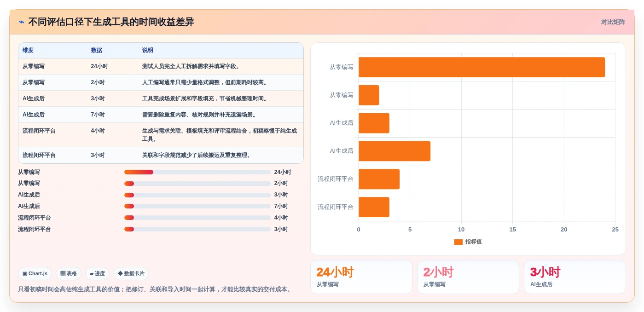Click the 数据卡片 chip with diamond icon
Image resolution: width=644 pixels, height=312 pixels.
(131, 273)
